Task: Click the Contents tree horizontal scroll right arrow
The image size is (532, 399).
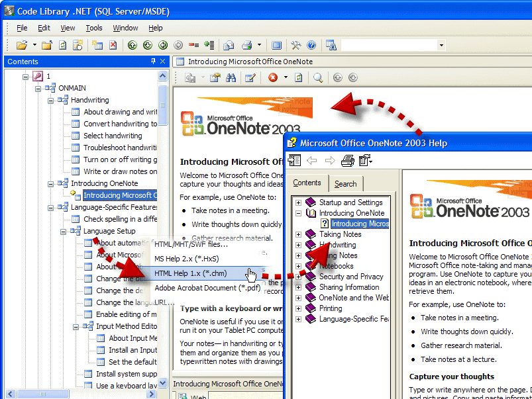Action: point(152,394)
